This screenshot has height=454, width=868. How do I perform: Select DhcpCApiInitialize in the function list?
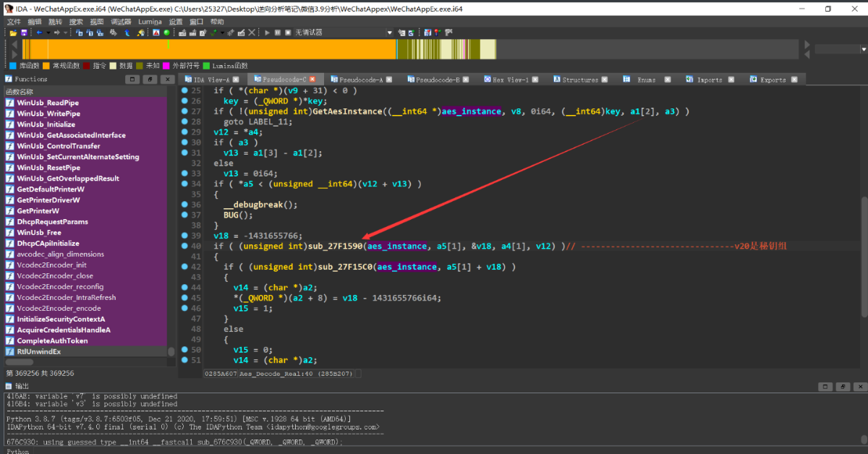pos(48,243)
